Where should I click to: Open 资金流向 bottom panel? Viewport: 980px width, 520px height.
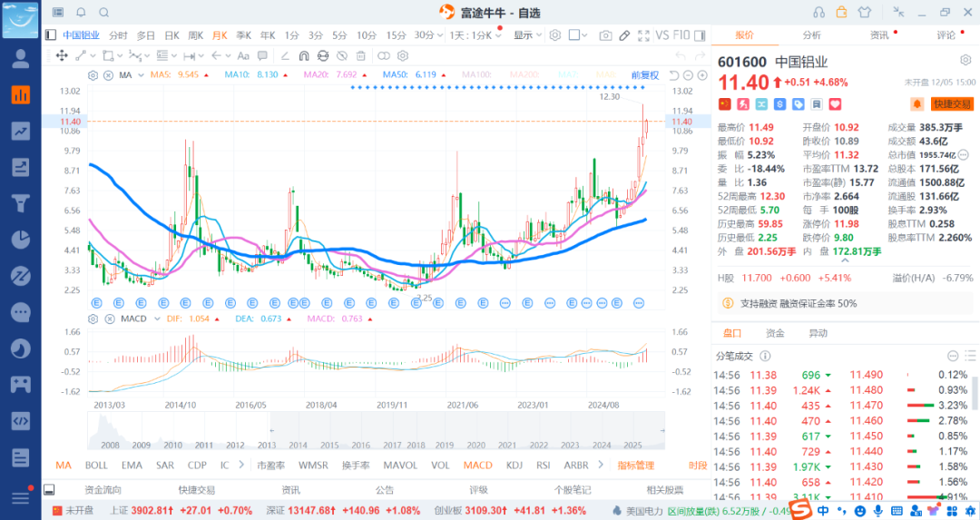pos(103,490)
